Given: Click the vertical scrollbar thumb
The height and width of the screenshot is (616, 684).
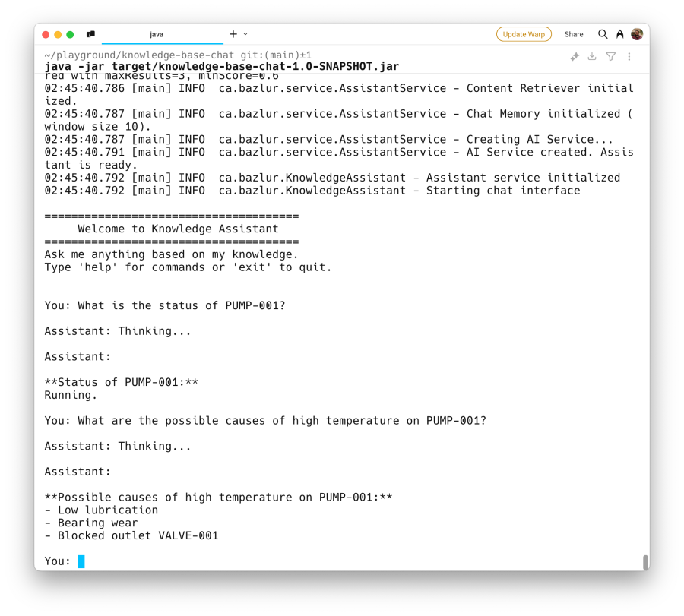Looking at the screenshot, I should pyautogui.click(x=645, y=562).
